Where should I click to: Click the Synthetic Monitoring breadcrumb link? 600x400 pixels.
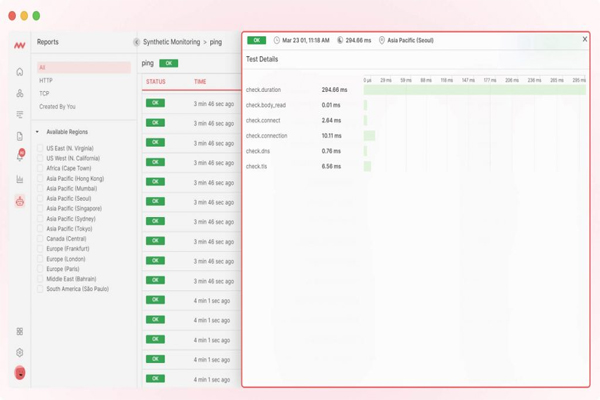[x=172, y=43]
